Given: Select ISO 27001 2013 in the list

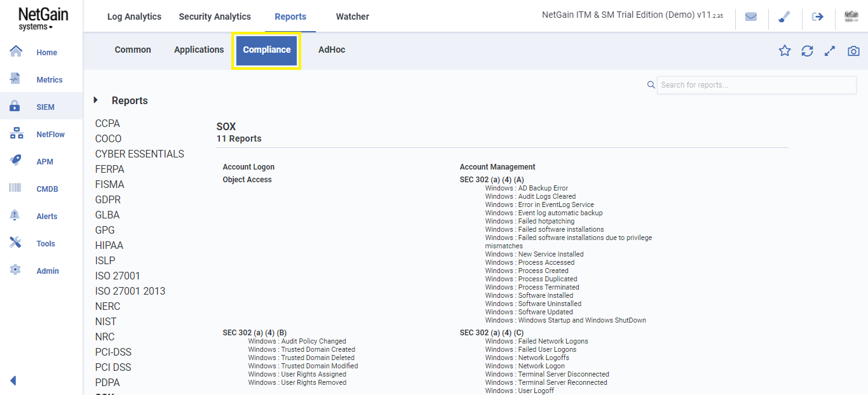Looking at the screenshot, I should (130, 291).
